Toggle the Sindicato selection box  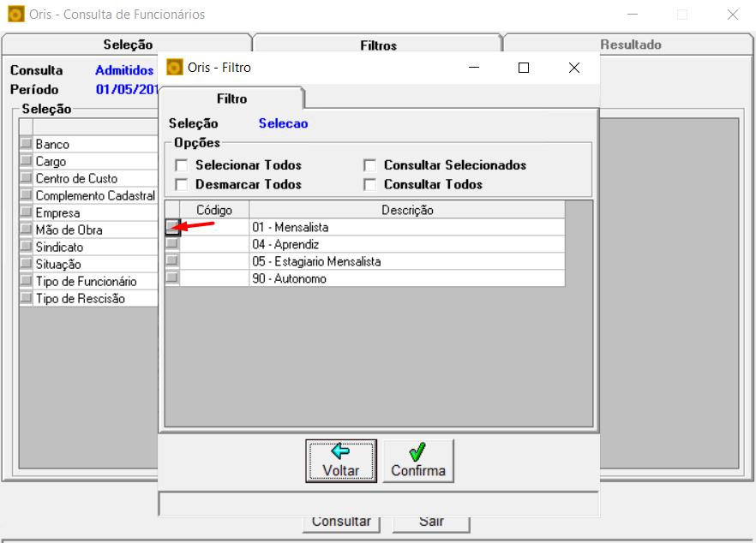click(x=26, y=246)
